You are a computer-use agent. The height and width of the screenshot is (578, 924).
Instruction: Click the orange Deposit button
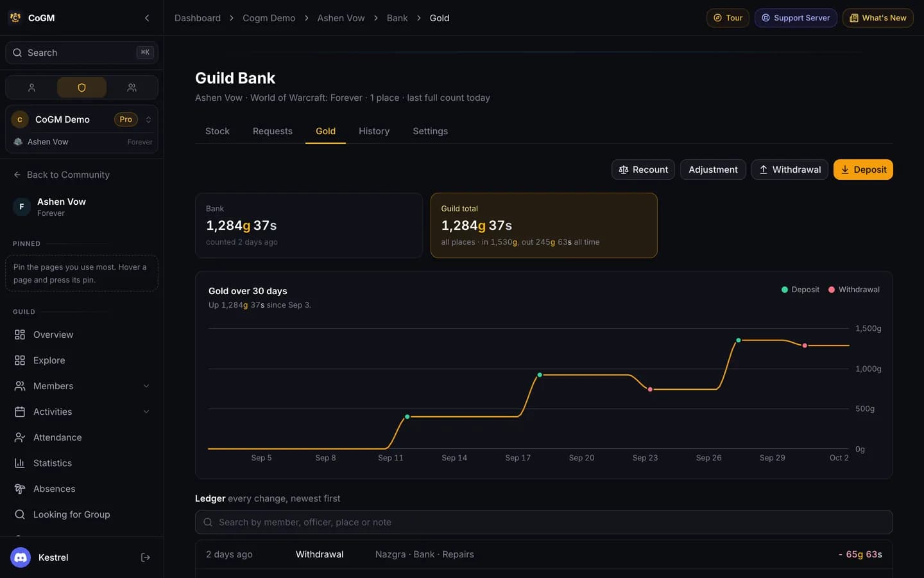pos(863,170)
